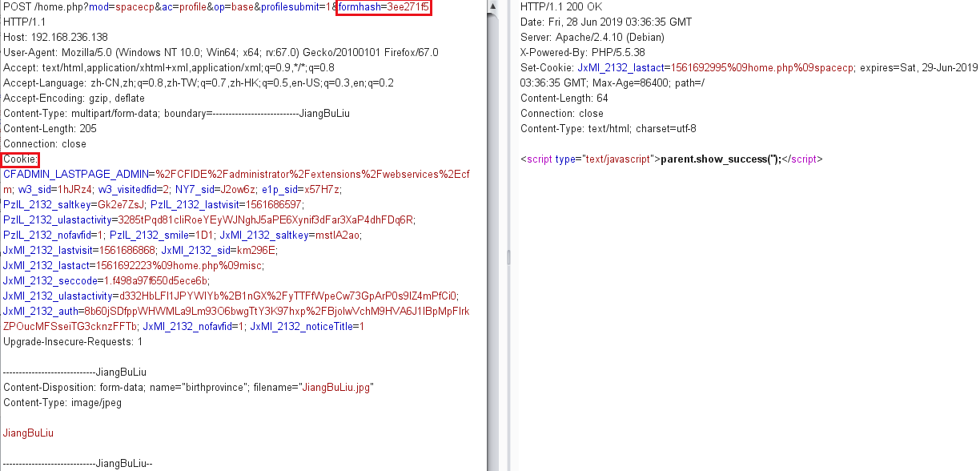Click the 'Max-Age=86400; path=/' response line
The height and width of the screenshot is (471, 980).
(649, 83)
